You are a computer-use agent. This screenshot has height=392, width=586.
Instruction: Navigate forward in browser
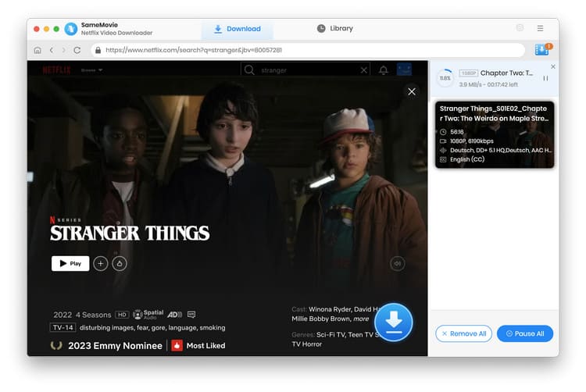pos(64,50)
